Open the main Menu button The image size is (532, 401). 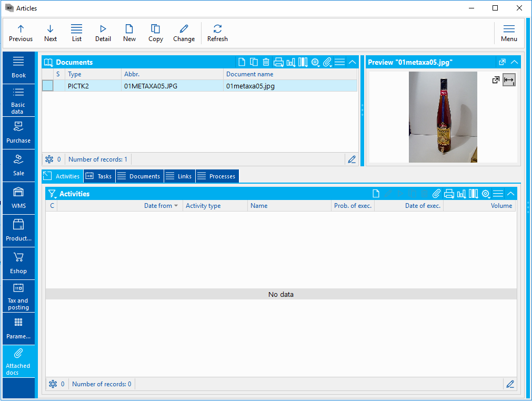coord(508,33)
